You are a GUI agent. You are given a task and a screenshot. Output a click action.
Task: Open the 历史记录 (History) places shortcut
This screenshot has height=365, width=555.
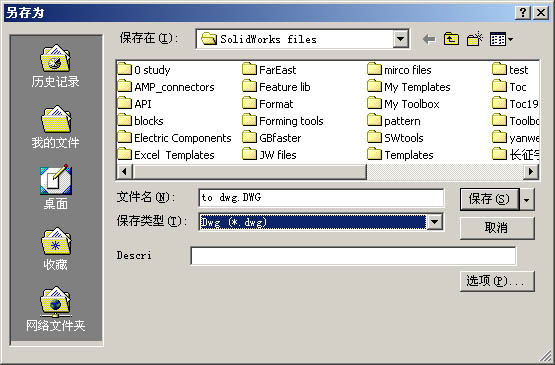tap(56, 66)
